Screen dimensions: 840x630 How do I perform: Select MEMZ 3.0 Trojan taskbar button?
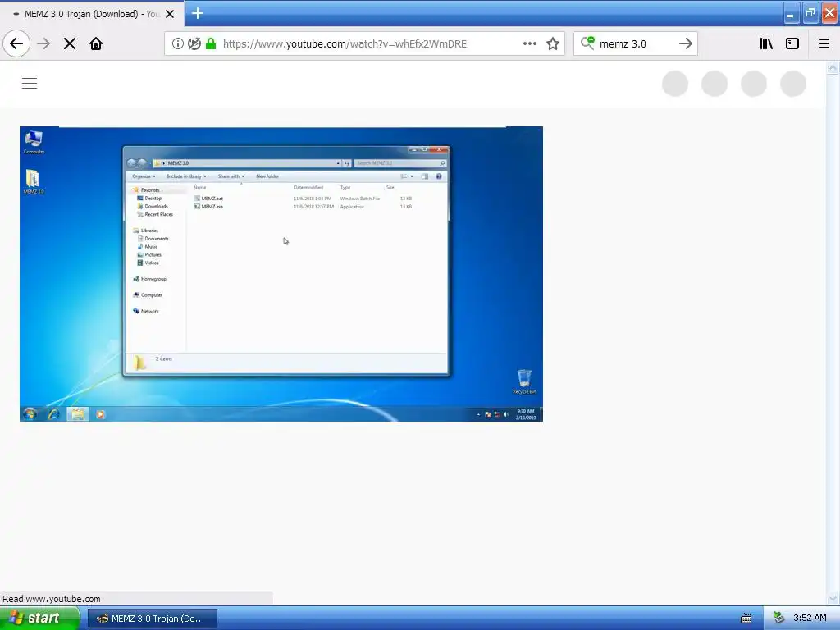tap(153, 619)
